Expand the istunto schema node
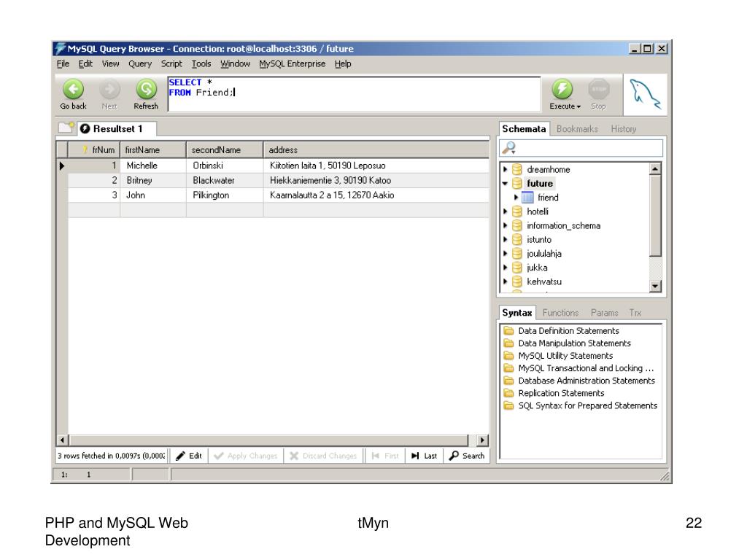The image size is (747, 560). tap(506, 239)
